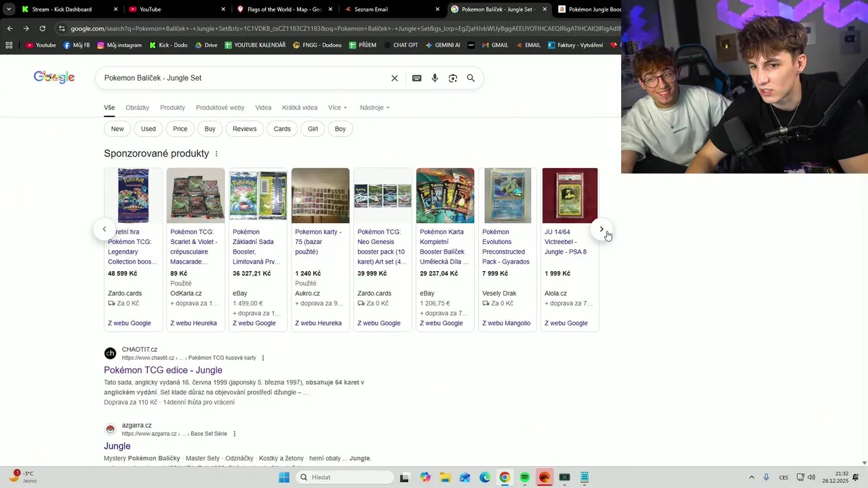Filter results with the Reviews chip
This screenshot has width=868, height=488.
pyautogui.click(x=245, y=129)
